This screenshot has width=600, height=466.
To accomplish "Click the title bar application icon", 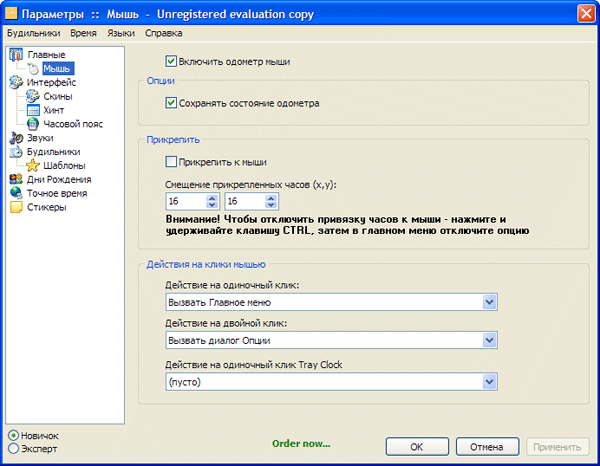I will [11, 14].
